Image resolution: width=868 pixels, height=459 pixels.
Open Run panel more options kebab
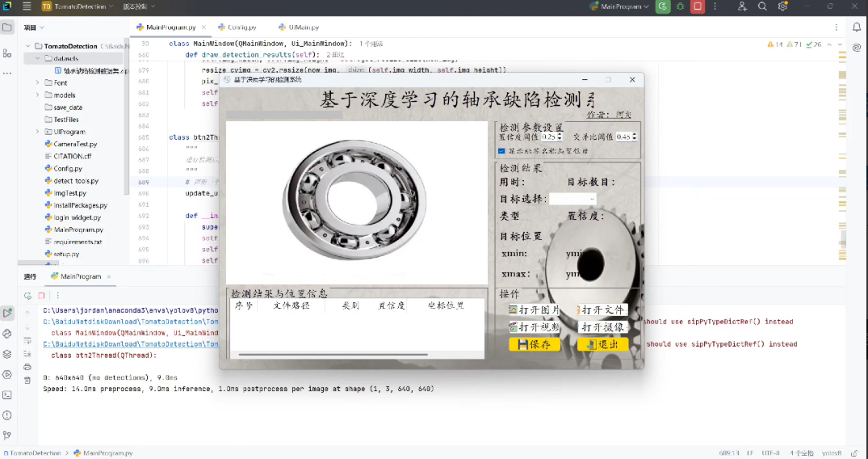(x=57, y=296)
